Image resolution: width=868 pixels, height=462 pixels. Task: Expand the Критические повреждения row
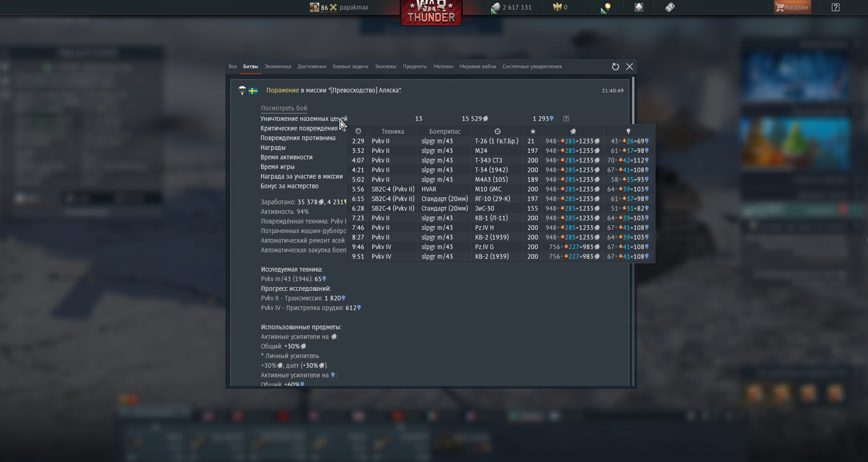tap(299, 129)
